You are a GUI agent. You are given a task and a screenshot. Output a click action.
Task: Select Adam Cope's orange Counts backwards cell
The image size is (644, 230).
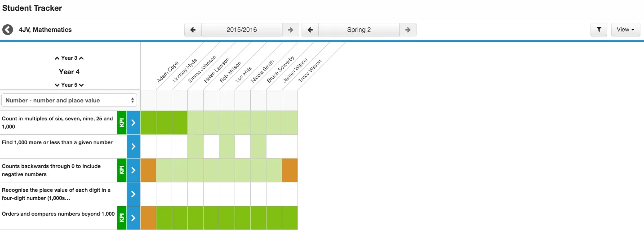point(148,170)
